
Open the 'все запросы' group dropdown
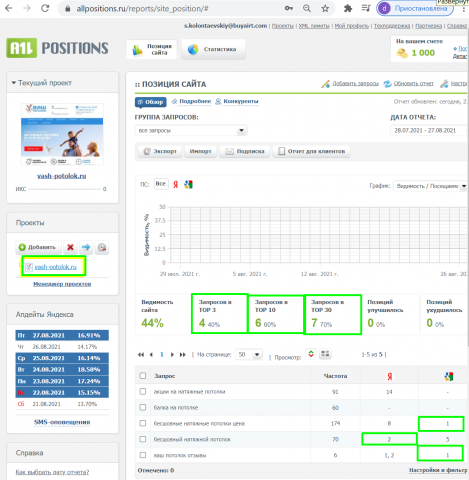pyautogui.click(x=191, y=130)
